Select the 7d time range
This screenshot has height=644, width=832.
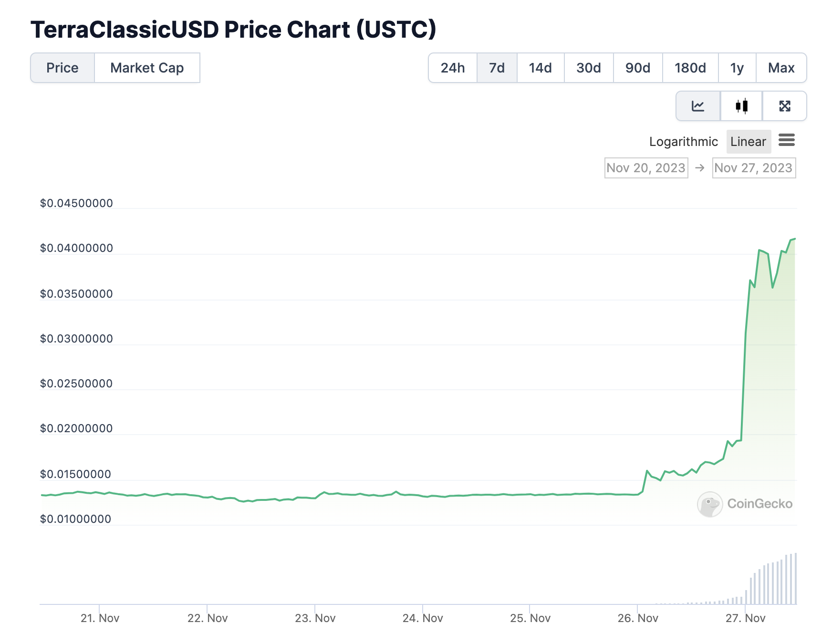pos(496,68)
